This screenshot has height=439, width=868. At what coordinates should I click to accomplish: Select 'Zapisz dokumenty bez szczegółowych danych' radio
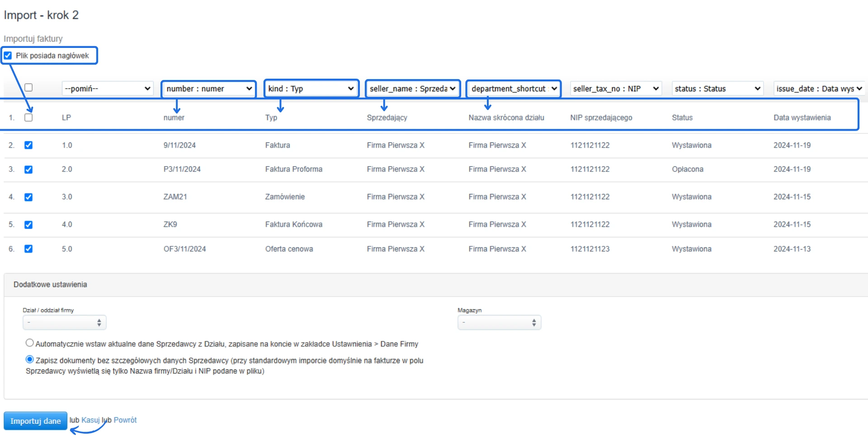pyautogui.click(x=30, y=359)
